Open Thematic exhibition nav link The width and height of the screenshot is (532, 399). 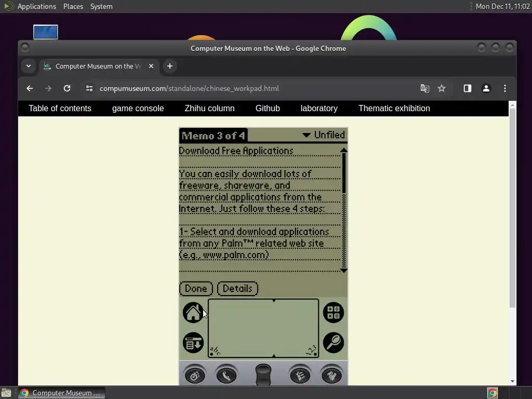tap(394, 109)
